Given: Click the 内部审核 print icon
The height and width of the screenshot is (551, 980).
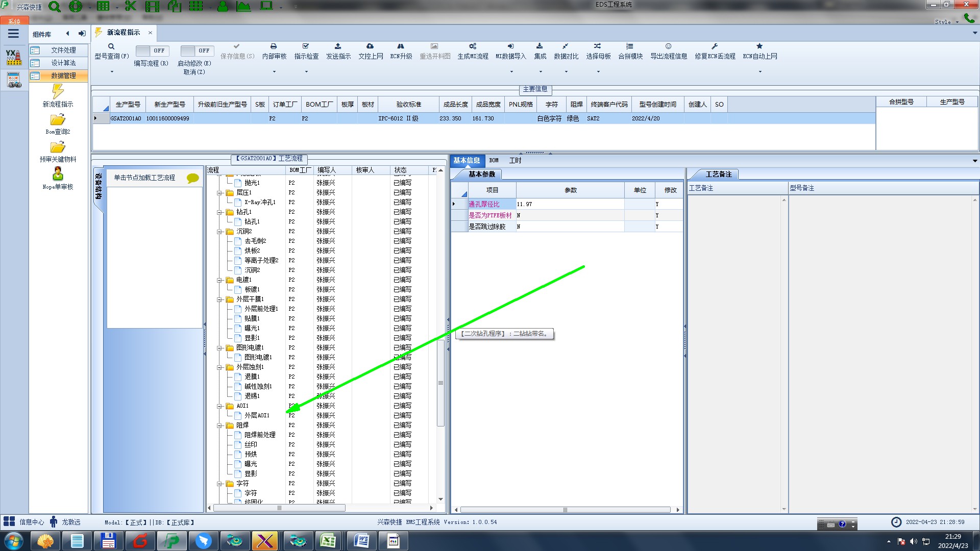Looking at the screenshot, I should (x=274, y=46).
